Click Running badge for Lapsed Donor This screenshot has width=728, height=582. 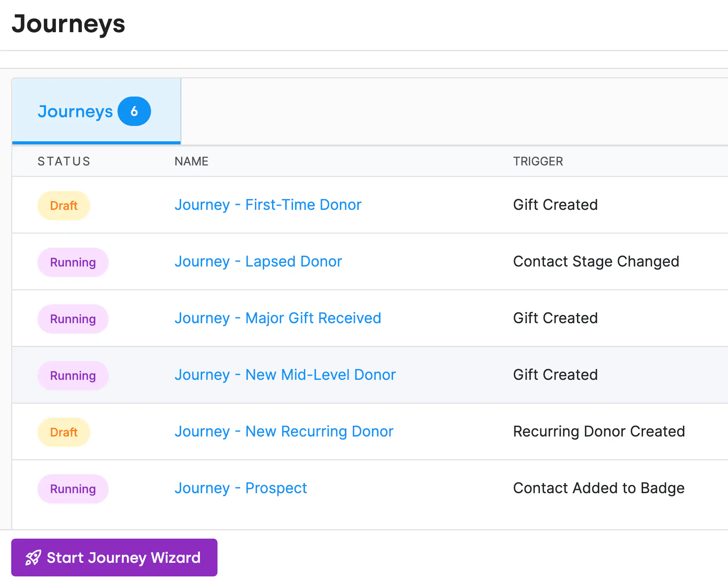click(73, 262)
